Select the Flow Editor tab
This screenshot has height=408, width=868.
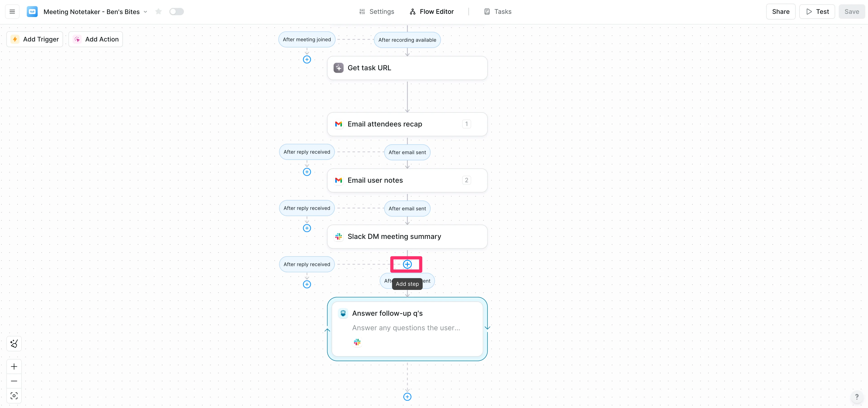(432, 12)
